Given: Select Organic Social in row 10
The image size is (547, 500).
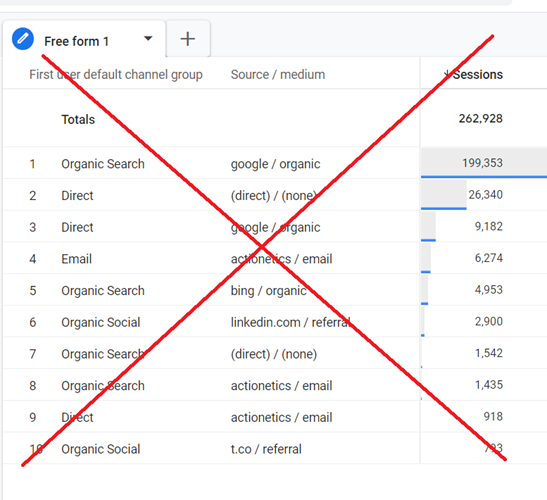Looking at the screenshot, I should 101,450.
